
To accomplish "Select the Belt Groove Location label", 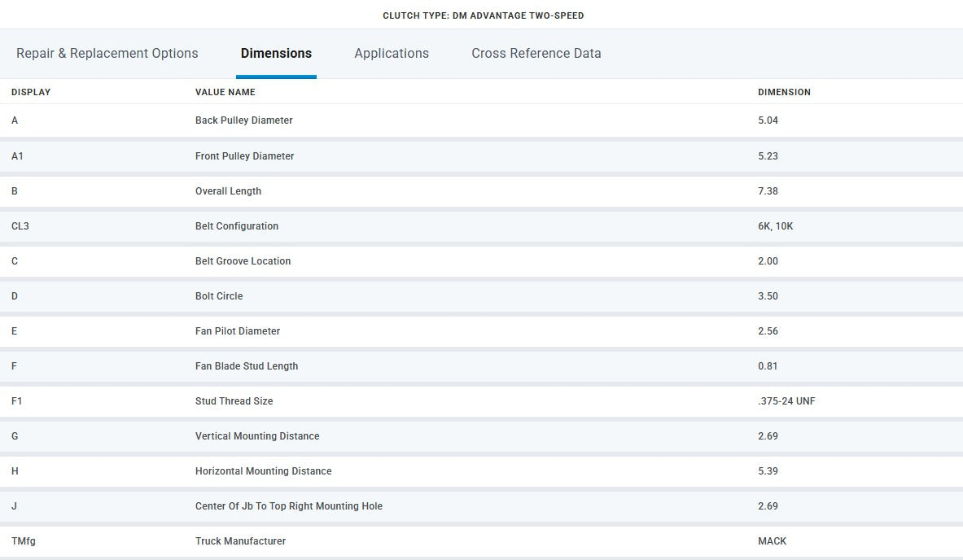I will [x=243, y=261].
